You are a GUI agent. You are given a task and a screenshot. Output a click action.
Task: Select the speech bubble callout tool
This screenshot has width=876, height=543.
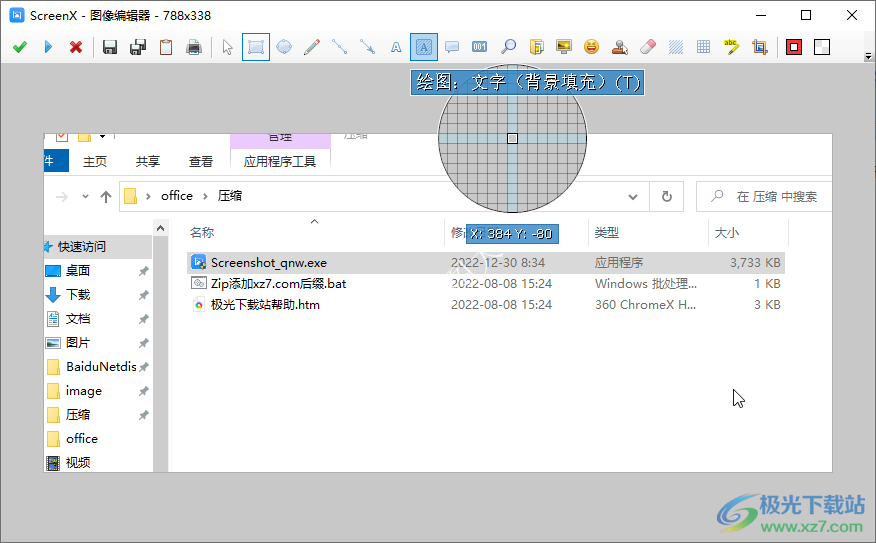(x=451, y=47)
